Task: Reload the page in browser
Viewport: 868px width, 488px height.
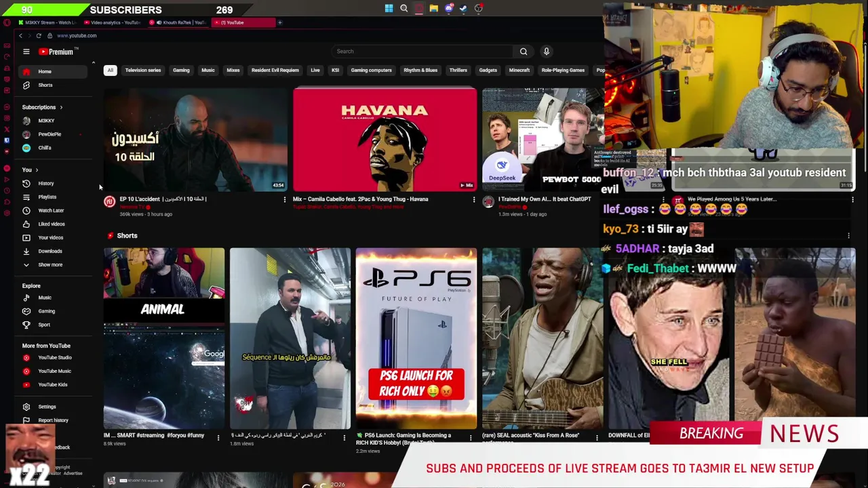Action: pyautogui.click(x=39, y=35)
